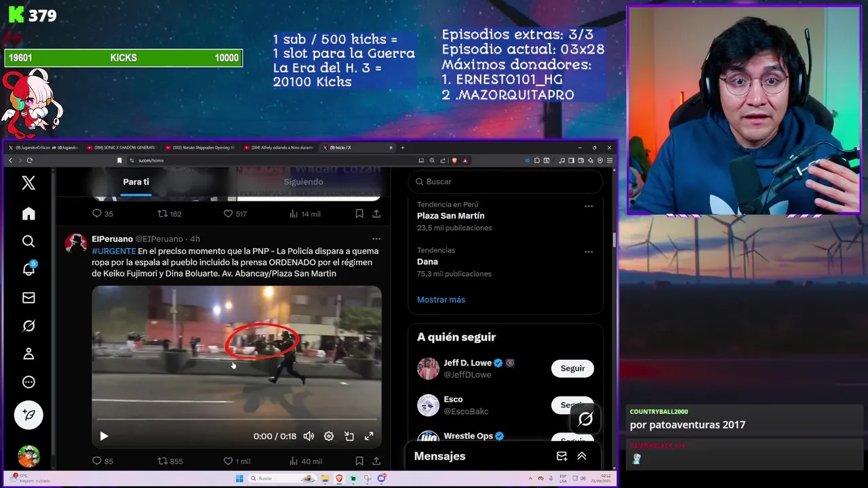Open video settings gear
Viewport: 868px width, 488px height.
329,436
